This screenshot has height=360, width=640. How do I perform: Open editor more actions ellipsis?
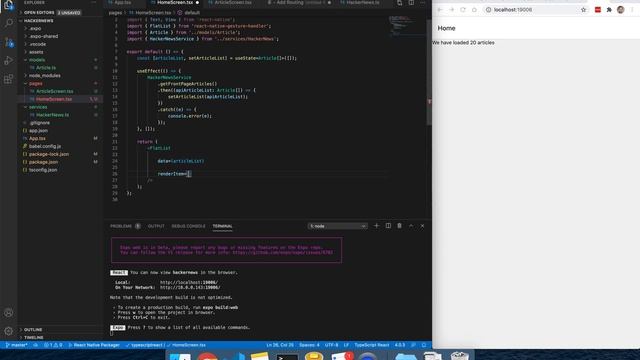click(422, 3)
